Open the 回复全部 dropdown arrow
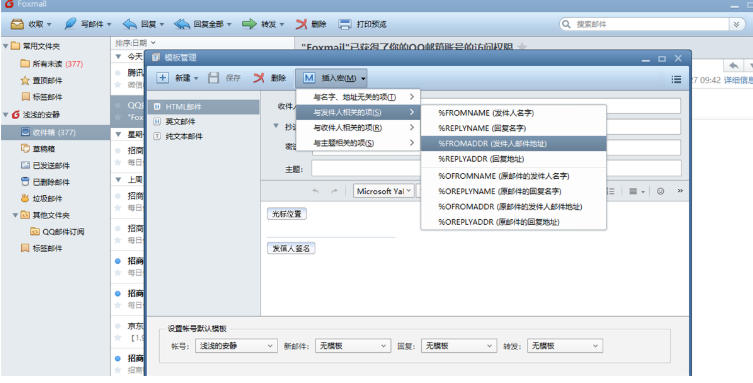The height and width of the screenshot is (383, 753). pos(229,24)
